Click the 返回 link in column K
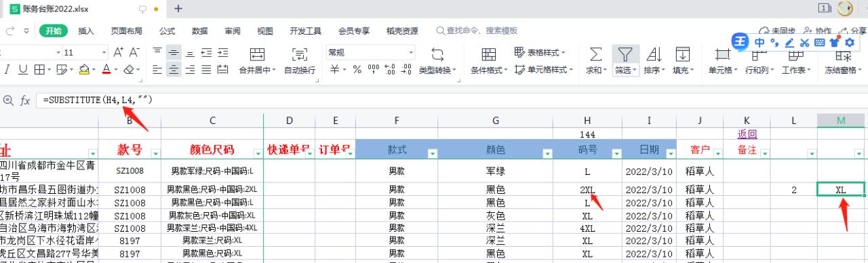The height and width of the screenshot is (263, 868). [747, 134]
